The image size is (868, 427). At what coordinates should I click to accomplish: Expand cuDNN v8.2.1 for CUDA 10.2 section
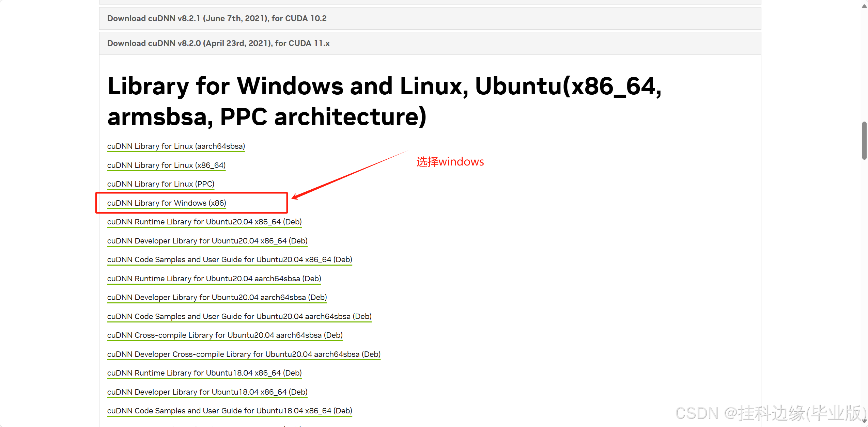point(217,18)
